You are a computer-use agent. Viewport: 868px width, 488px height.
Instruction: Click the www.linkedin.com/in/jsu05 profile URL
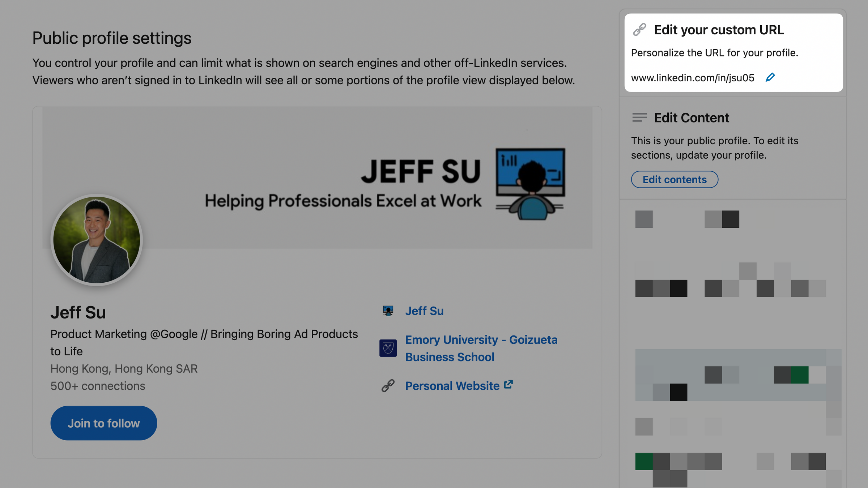click(x=693, y=77)
